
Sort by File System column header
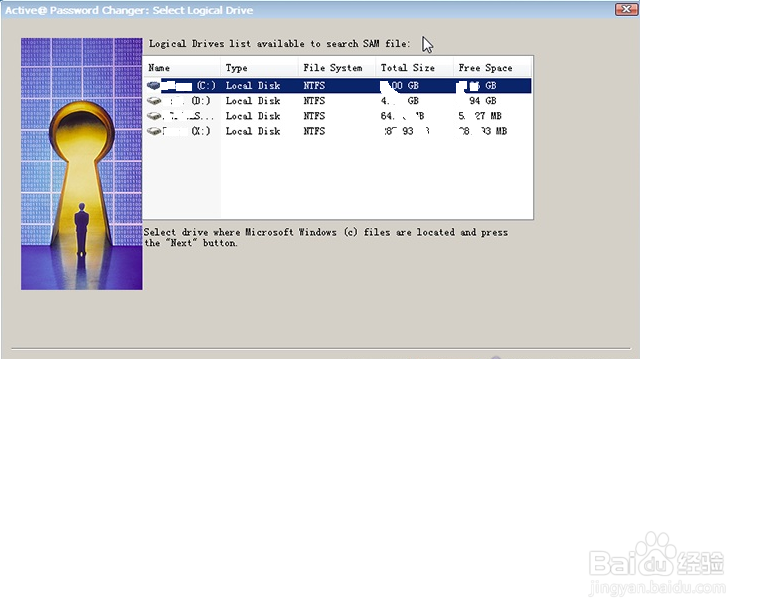tap(337, 68)
